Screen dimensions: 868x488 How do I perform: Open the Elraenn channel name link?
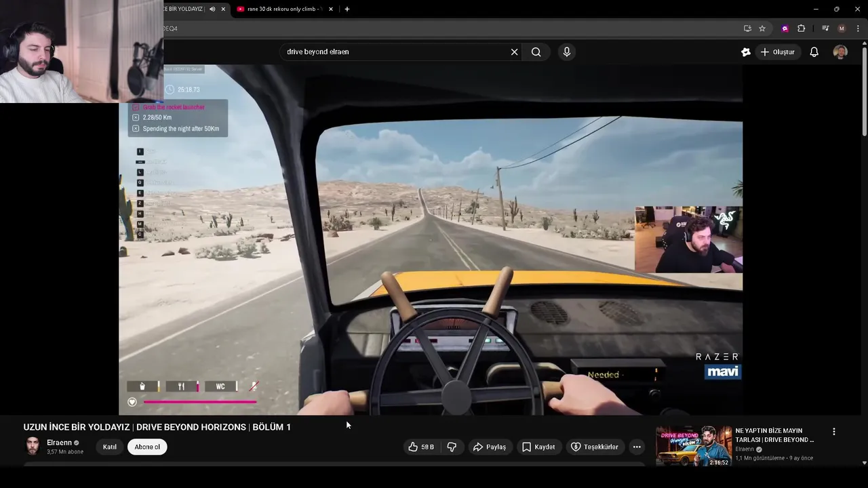point(59,443)
